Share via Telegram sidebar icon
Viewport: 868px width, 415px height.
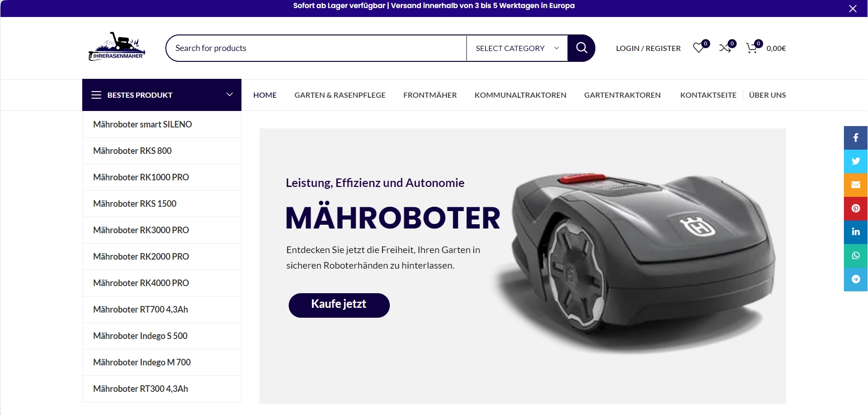tap(856, 279)
